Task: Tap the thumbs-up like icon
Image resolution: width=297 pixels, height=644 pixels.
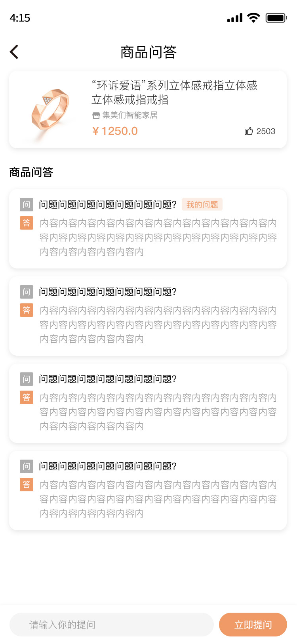Action: coord(249,131)
